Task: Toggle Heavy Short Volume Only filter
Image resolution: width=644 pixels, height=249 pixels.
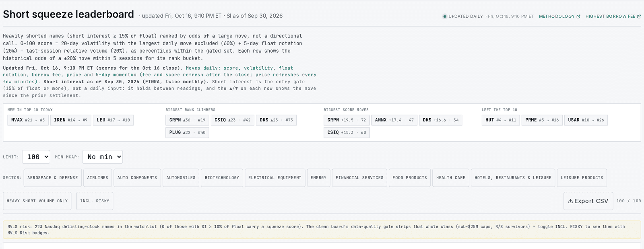Action: (37, 201)
